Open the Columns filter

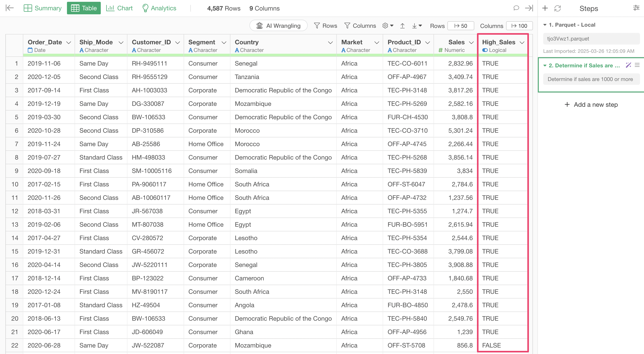click(360, 26)
